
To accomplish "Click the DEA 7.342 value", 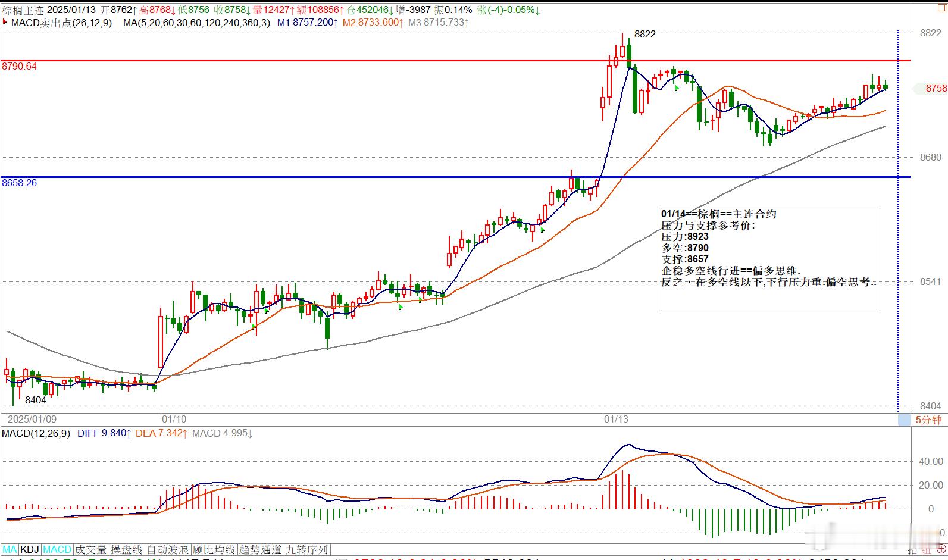I will (162, 433).
